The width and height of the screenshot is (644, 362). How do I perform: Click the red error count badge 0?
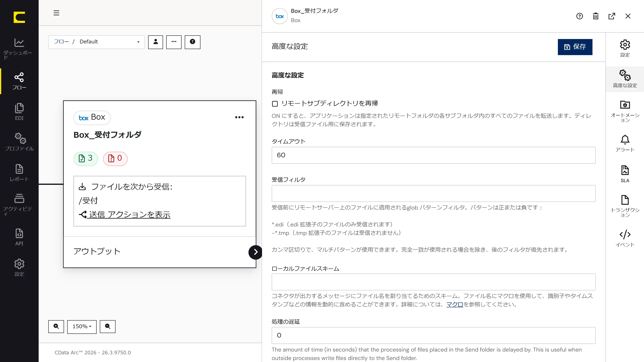coord(115,158)
